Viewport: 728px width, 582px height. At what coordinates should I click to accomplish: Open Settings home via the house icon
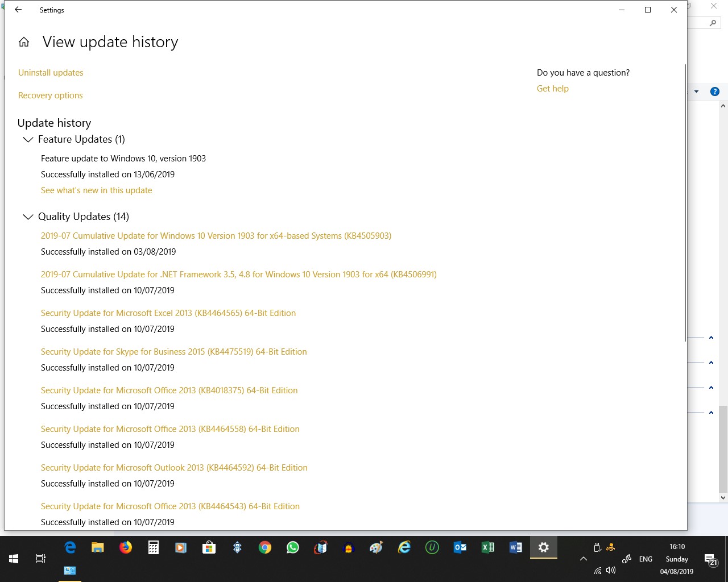tap(24, 42)
